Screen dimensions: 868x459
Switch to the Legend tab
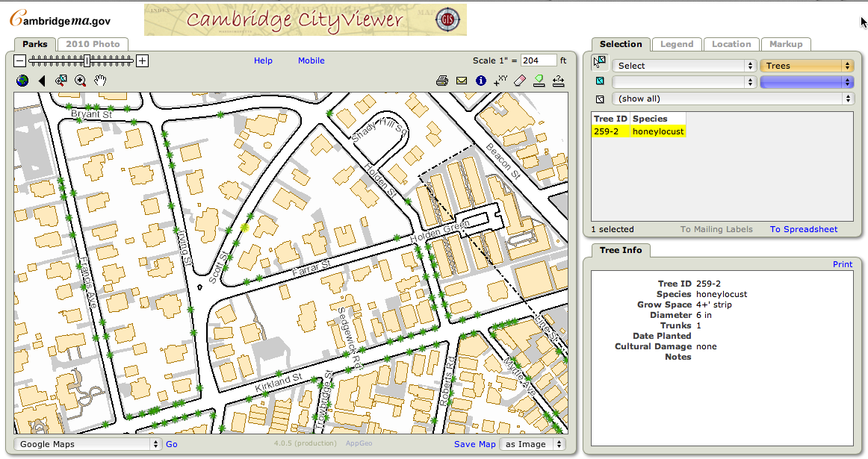[x=677, y=44]
